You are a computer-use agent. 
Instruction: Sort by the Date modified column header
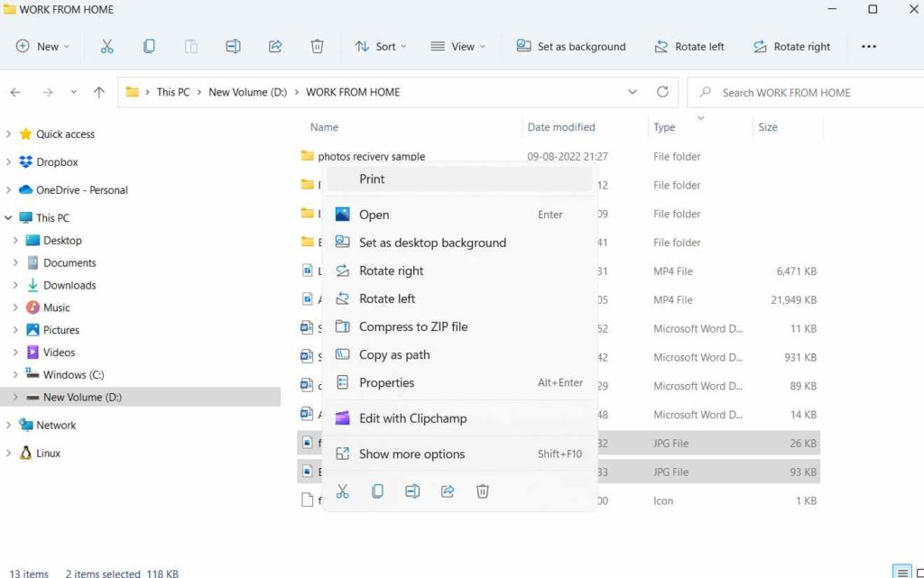click(x=561, y=127)
